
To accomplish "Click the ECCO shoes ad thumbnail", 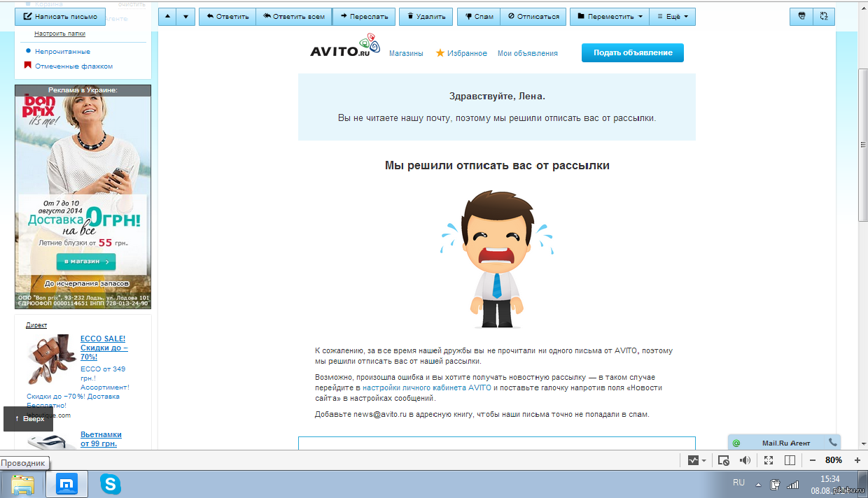I will coord(52,359).
